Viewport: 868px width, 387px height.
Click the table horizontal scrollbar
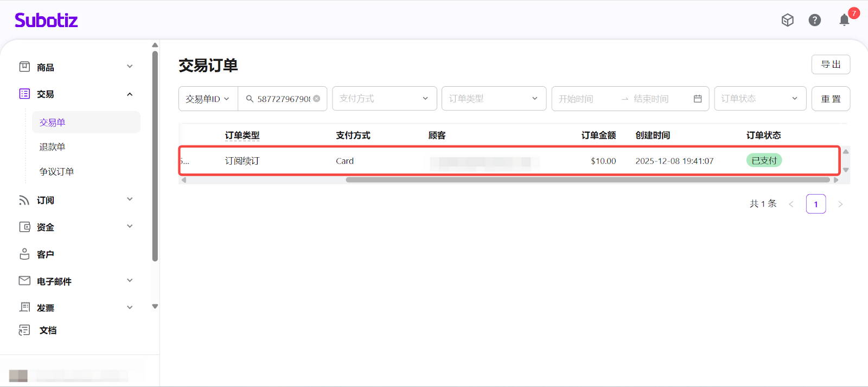point(588,180)
